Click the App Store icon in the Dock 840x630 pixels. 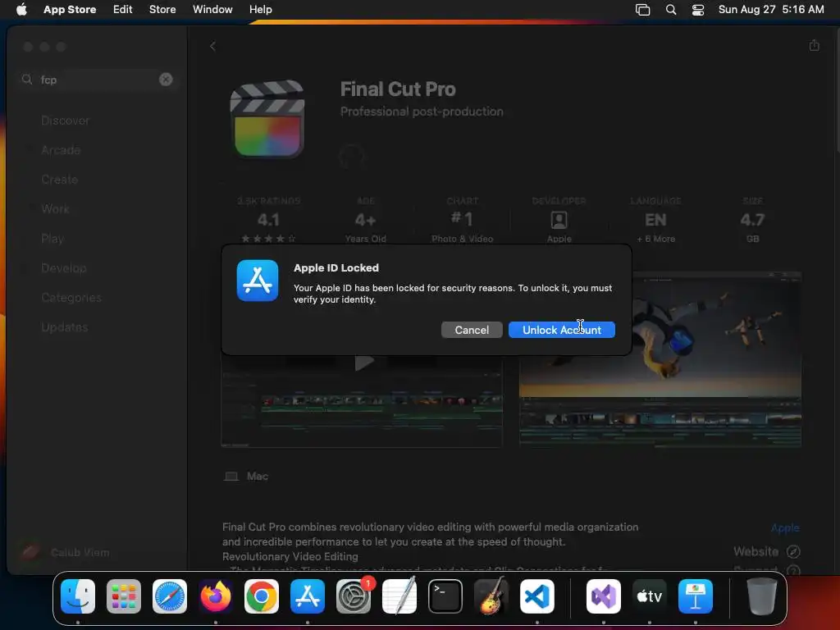click(x=308, y=596)
